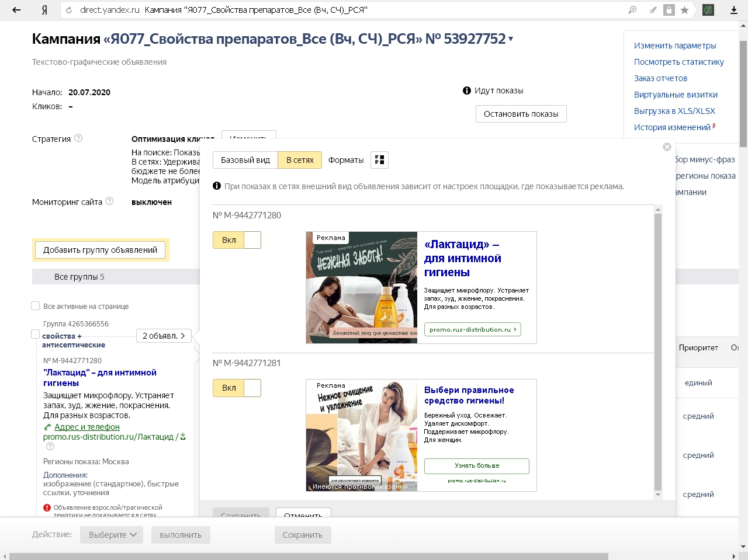This screenshot has height=560, width=748.
Task: Open green browser extension icon
Action: point(708,10)
